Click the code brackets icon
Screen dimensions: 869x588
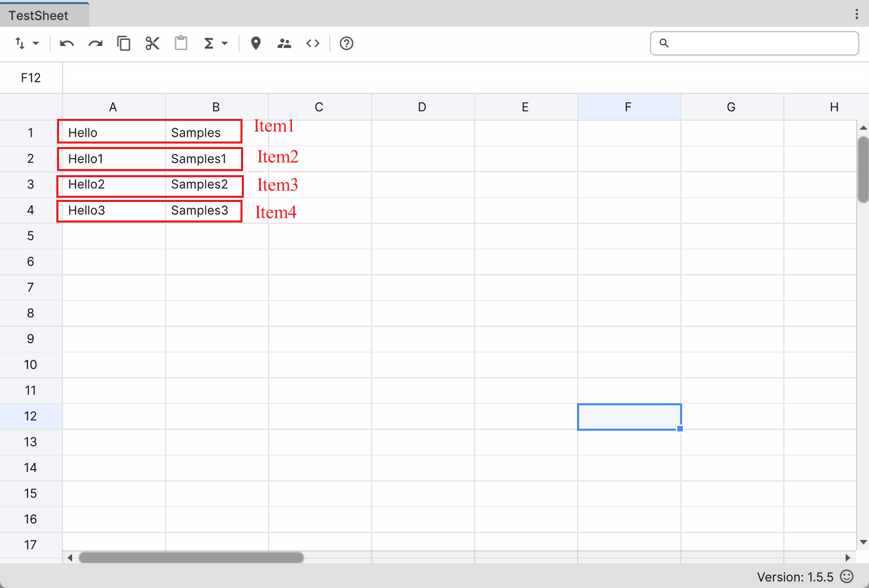tap(313, 43)
